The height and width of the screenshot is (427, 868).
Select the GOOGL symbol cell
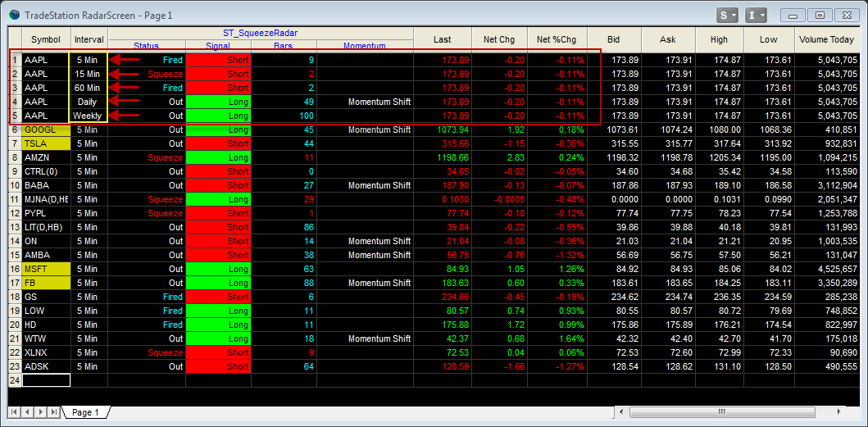coord(47,129)
